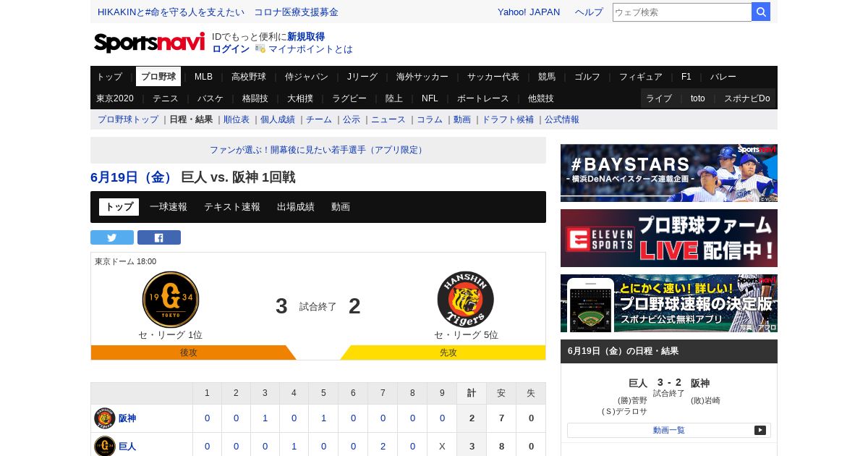
Task: Open the Sportsnavi logo homepage
Action: (150, 43)
